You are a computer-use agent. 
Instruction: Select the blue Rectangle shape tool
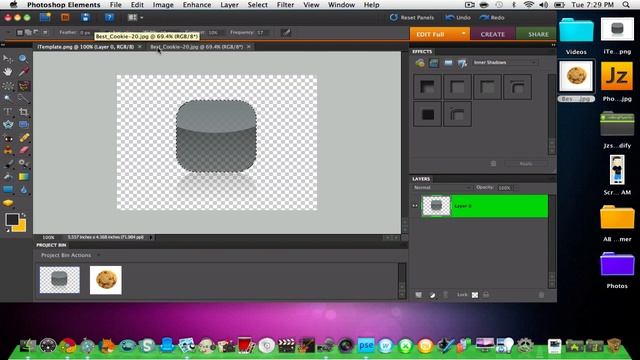[8, 189]
